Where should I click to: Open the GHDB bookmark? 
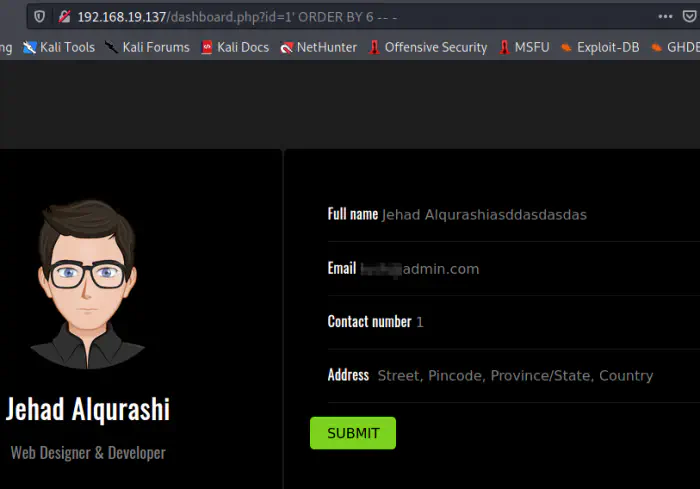point(674,47)
